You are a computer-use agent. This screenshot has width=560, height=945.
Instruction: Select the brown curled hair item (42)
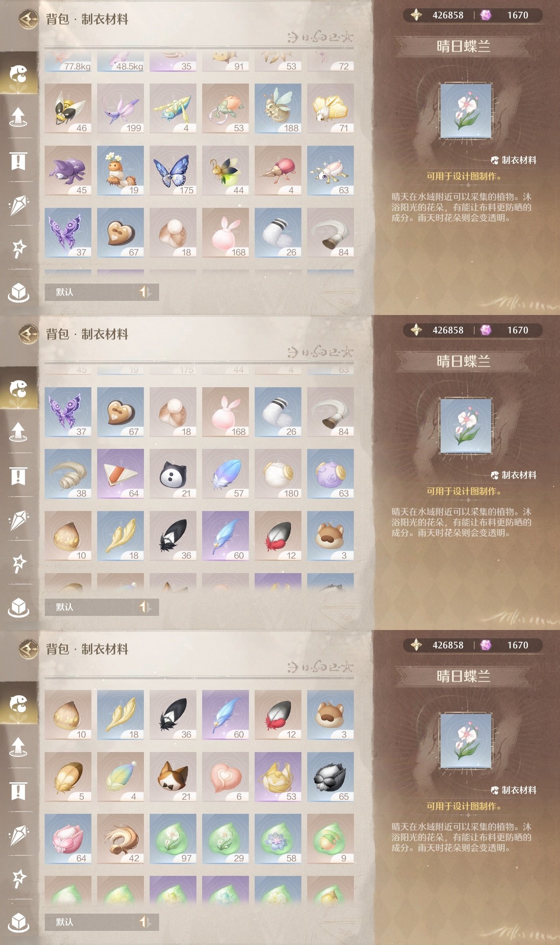pos(120,839)
